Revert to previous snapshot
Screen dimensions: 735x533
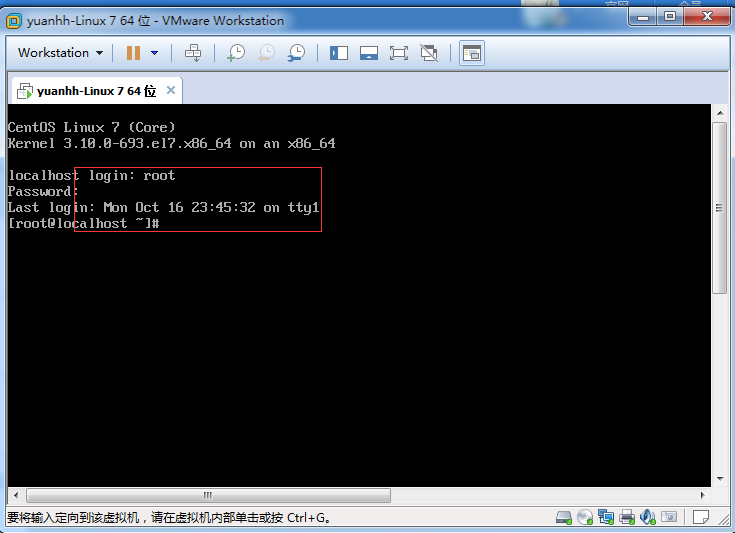(266, 53)
